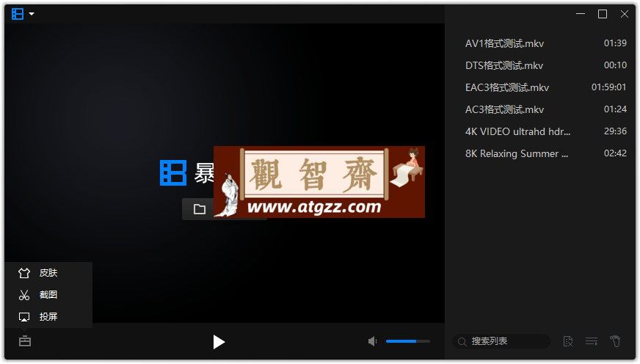Viewport: 640px width, 364px height.
Task: Click the scissors screenshot icon
Action: point(24,294)
